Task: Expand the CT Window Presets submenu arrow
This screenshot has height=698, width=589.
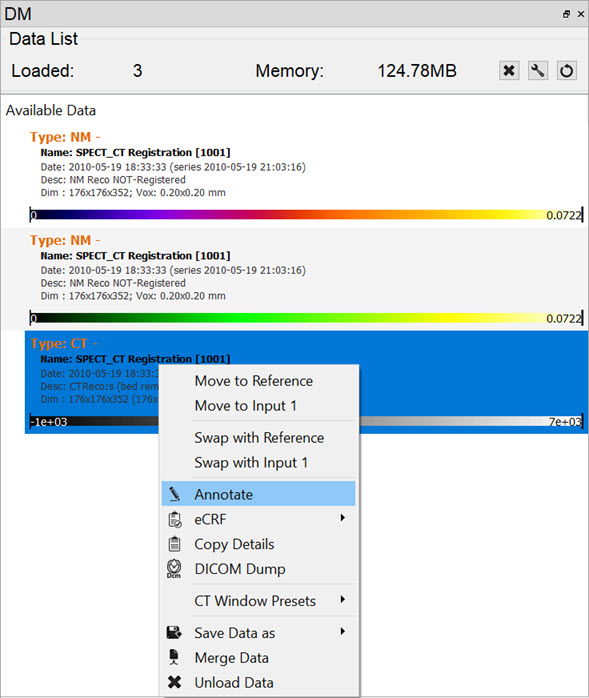Action: [x=342, y=600]
